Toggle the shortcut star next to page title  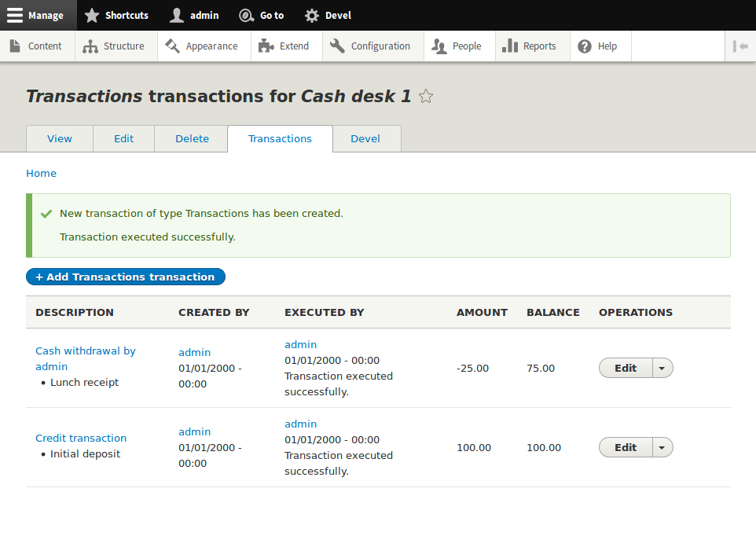pyautogui.click(x=425, y=96)
